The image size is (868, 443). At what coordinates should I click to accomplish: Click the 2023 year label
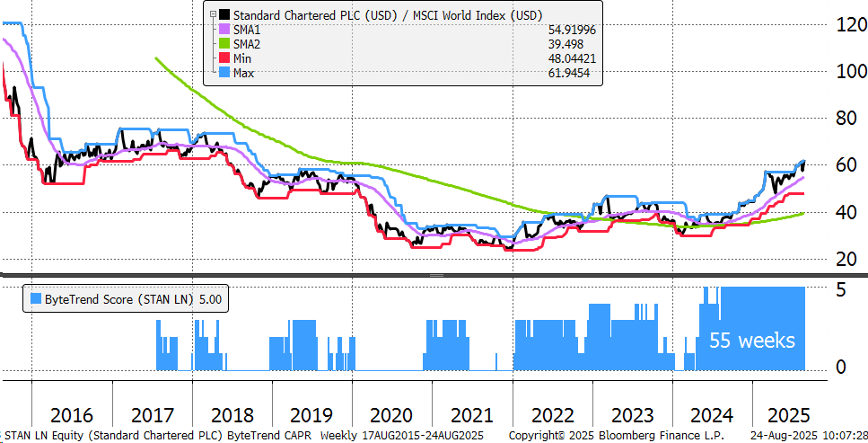tap(634, 415)
